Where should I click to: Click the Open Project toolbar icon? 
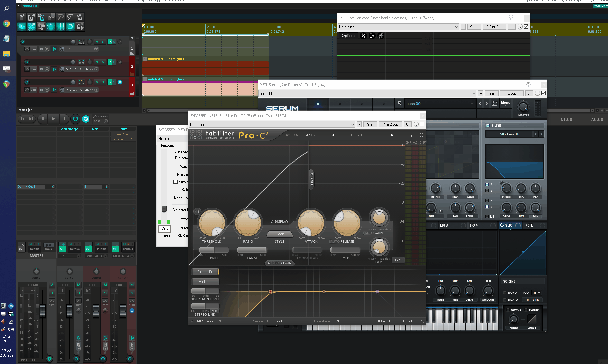point(32,17)
